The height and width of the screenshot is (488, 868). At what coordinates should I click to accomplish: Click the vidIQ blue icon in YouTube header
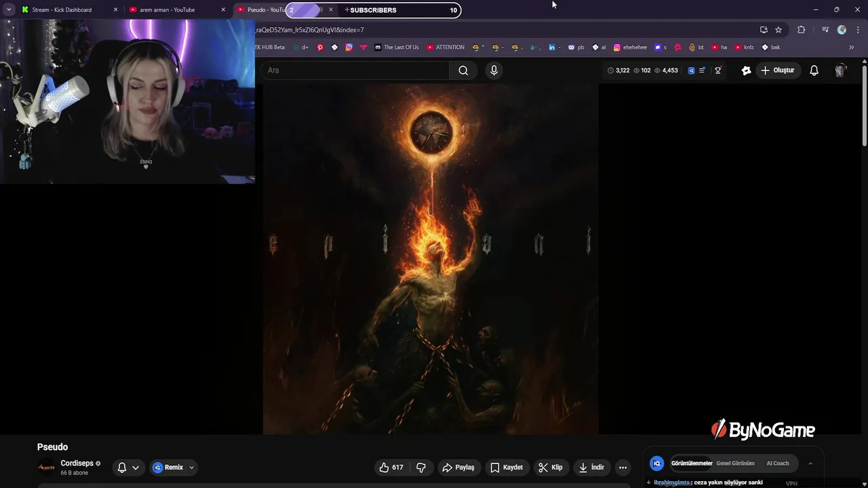691,70
